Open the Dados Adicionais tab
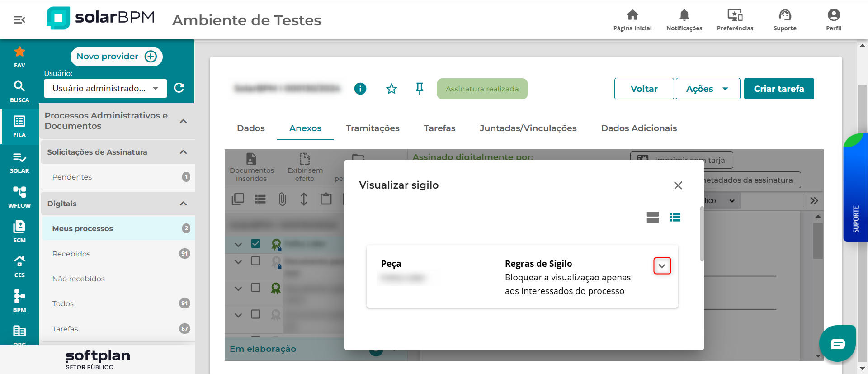 (x=639, y=128)
